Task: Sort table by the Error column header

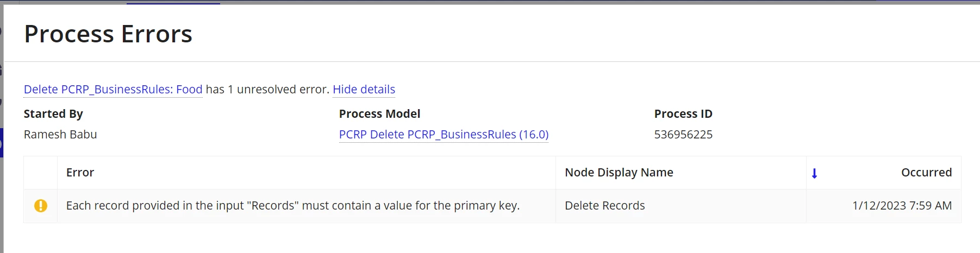Action: [80, 173]
